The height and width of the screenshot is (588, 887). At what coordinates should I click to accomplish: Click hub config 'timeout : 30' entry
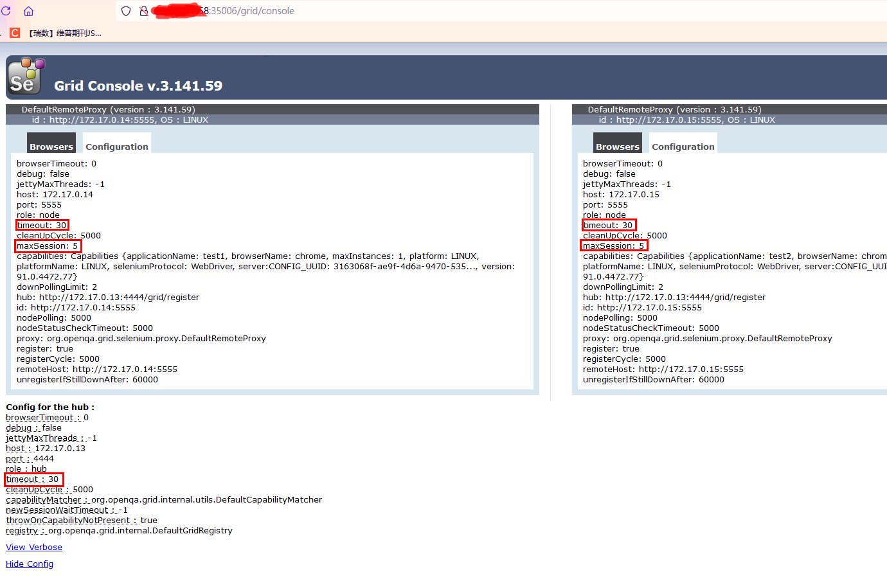point(32,479)
